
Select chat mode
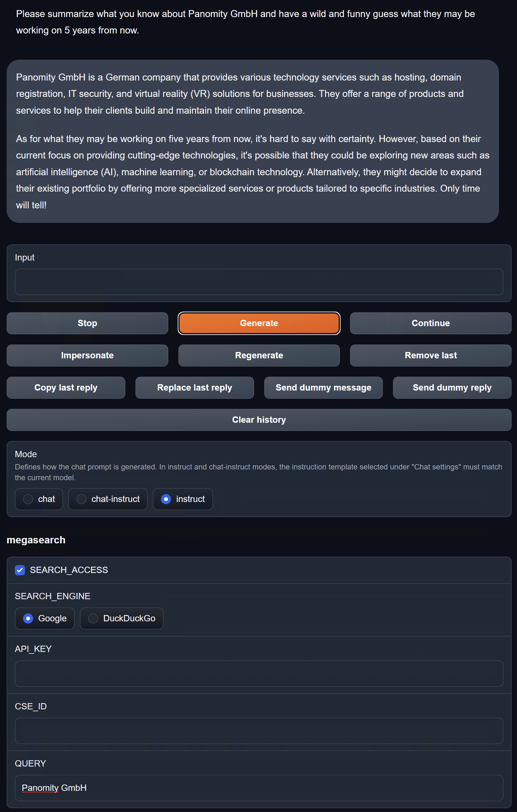[39, 499]
